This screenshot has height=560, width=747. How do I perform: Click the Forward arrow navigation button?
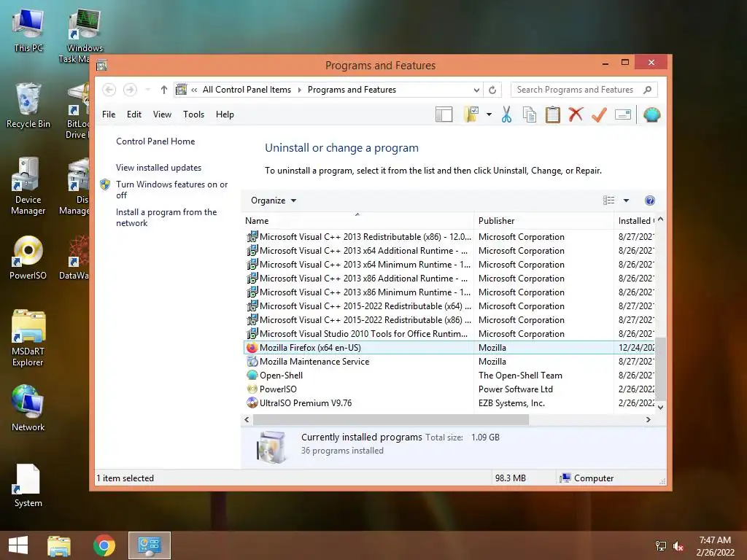point(130,90)
